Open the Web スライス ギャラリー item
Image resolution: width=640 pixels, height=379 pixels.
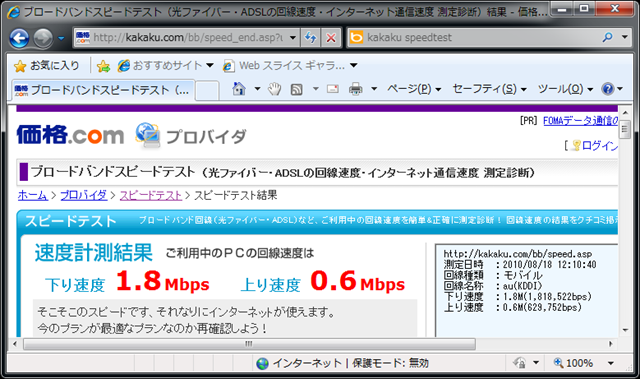tap(290, 65)
